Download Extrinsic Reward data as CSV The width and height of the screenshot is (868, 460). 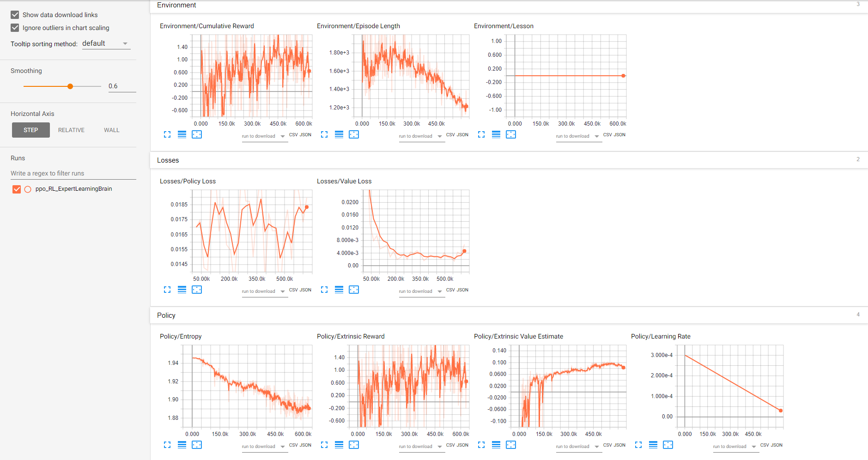coord(450,445)
